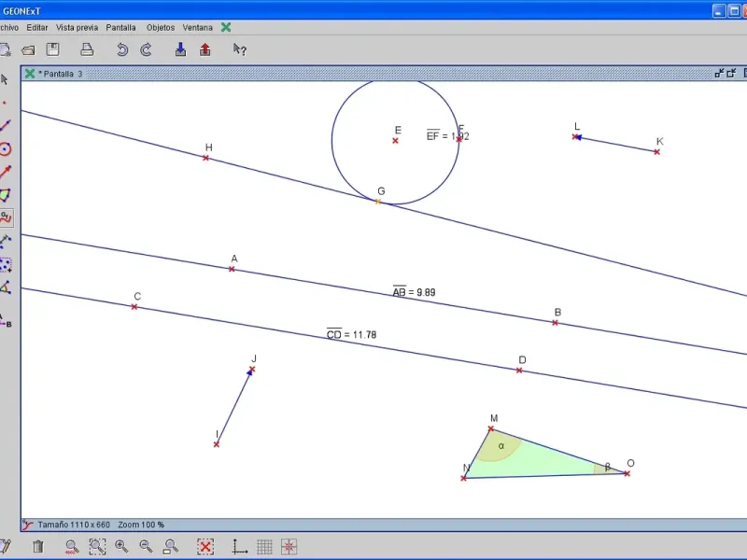Print the construction
The image size is (747, 560).
pyautogui.click(x=87, y=49)
